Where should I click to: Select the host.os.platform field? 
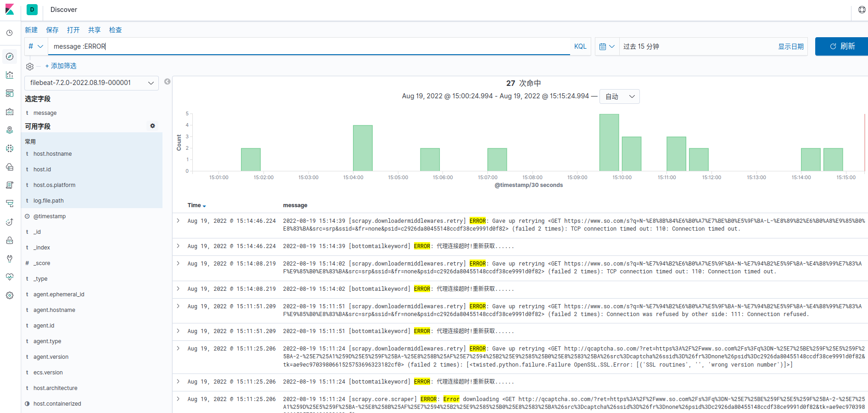[x=54, y=185]
